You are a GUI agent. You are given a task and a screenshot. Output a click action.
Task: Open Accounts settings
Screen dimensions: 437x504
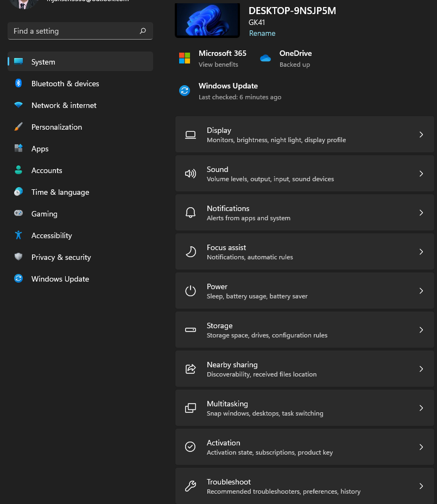(x=80, y=170)
